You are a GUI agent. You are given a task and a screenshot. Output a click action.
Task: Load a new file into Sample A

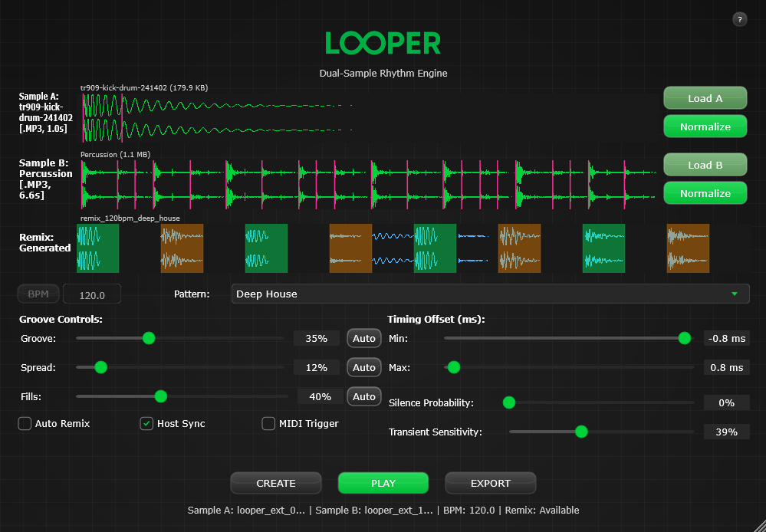click(x=705, y=97)
